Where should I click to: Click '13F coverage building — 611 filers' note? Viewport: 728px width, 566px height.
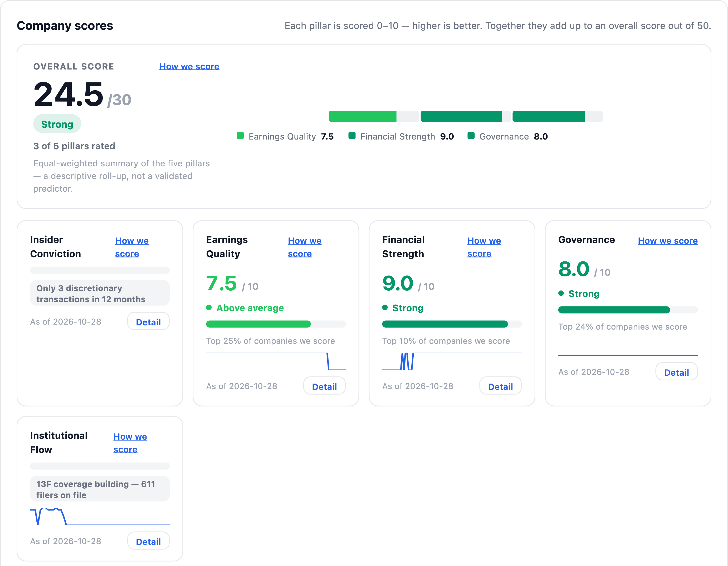click(x=100, y=489)
